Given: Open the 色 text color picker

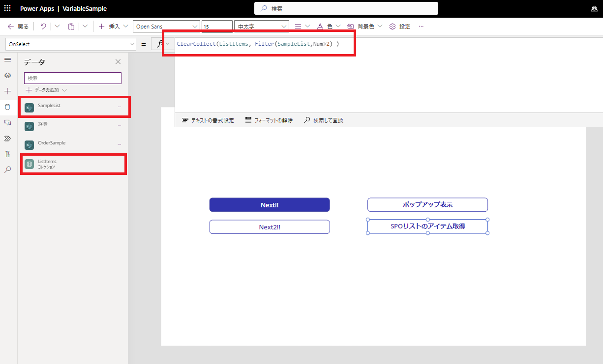Looking at the screenshot, I should tap(326, 27).
